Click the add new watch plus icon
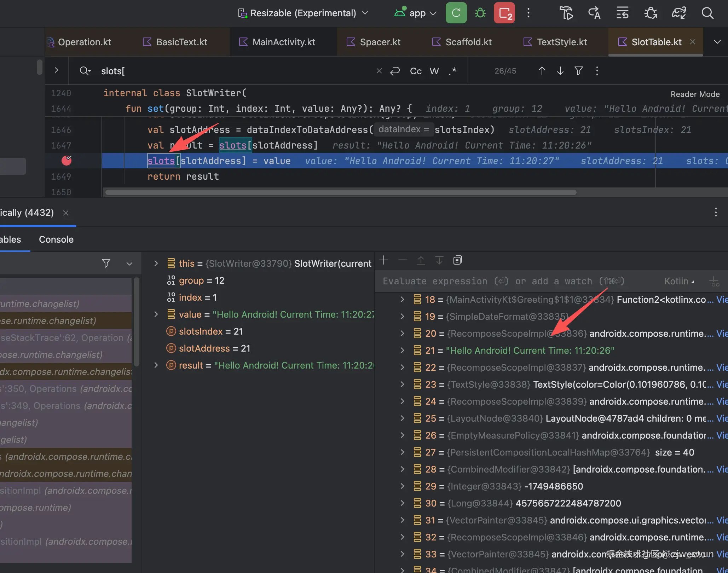The height and width of the screenshot is (573, 728). [x=384, y=261]
